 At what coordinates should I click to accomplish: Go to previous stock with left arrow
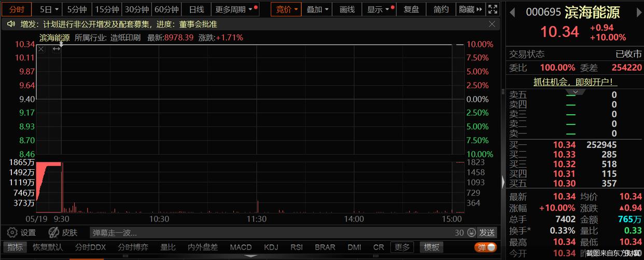[x=513, y=11]
